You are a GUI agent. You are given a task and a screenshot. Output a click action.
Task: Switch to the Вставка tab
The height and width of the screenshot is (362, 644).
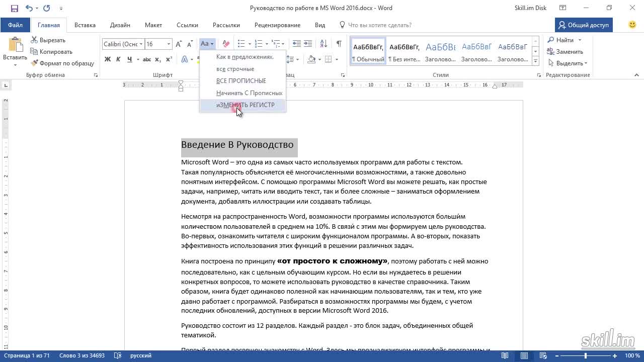click(85, 25)
